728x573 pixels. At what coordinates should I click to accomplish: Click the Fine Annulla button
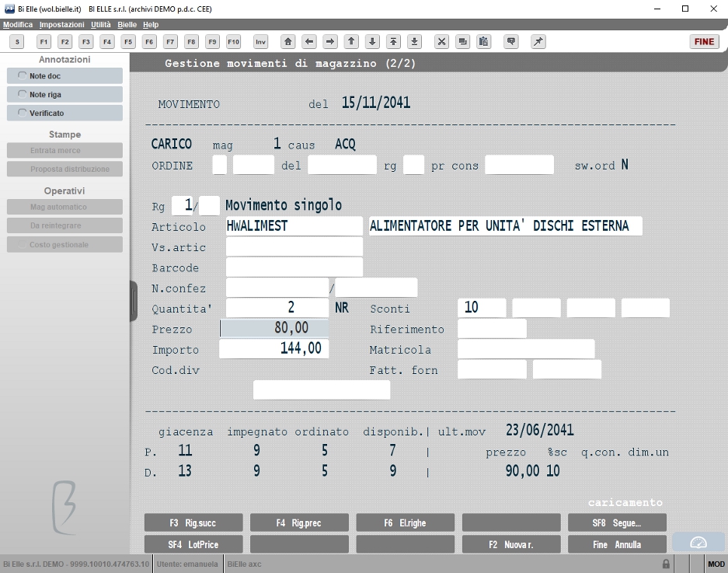pos(617,545)
